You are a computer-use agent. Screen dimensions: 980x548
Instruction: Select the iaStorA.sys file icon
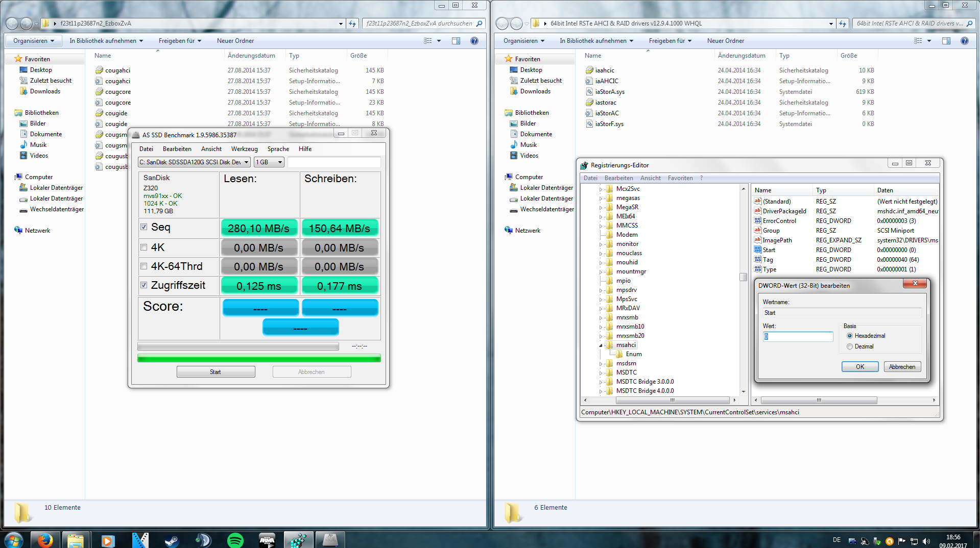589,92
